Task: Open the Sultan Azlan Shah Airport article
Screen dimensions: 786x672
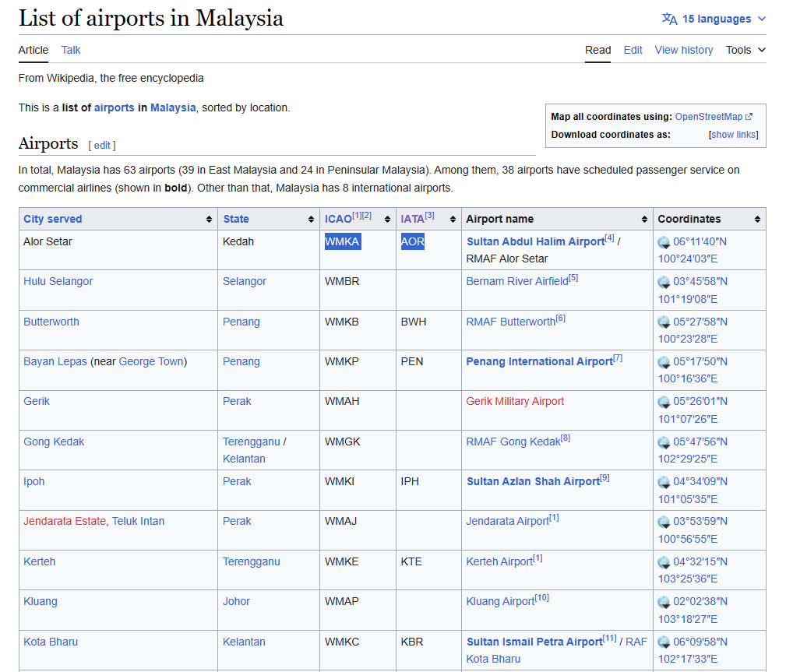Action: 533,482
